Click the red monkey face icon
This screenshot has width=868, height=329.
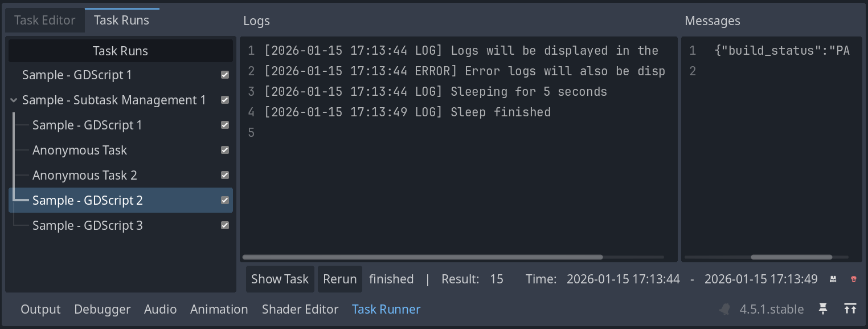click(853, 279)
